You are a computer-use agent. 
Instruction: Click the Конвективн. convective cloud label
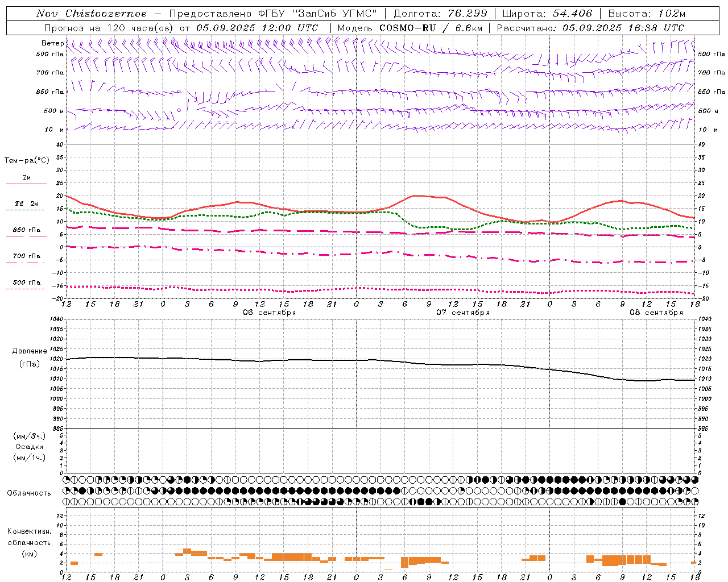(29, 531)
